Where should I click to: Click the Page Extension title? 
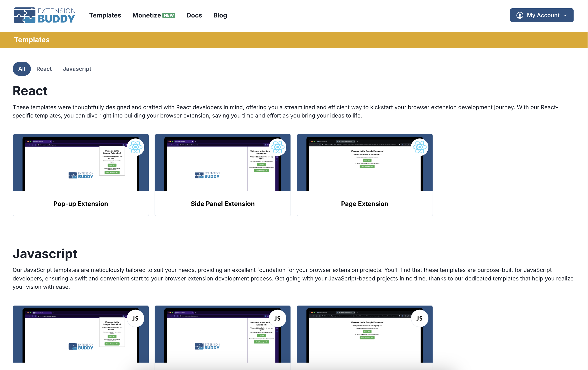pos(365,204)
